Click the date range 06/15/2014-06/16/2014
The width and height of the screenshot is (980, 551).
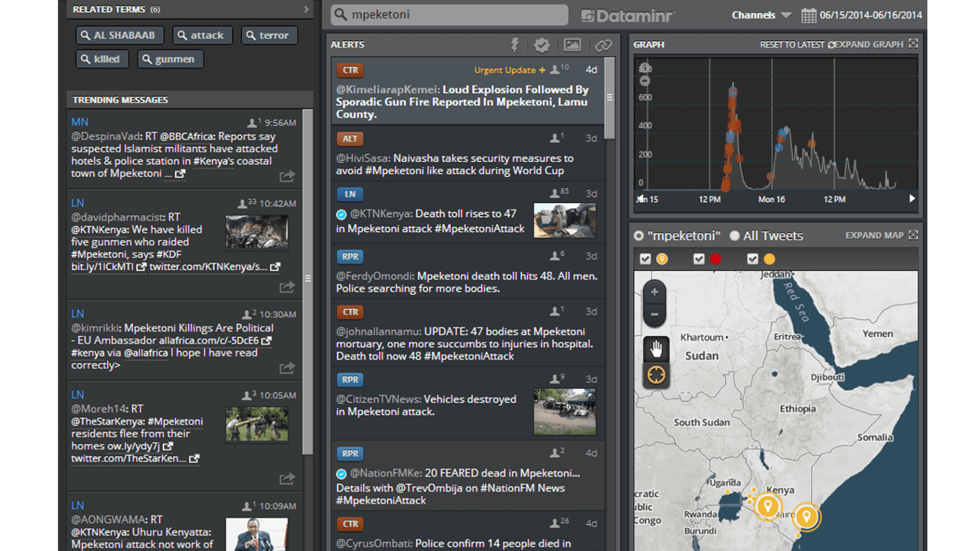point(870,15)
